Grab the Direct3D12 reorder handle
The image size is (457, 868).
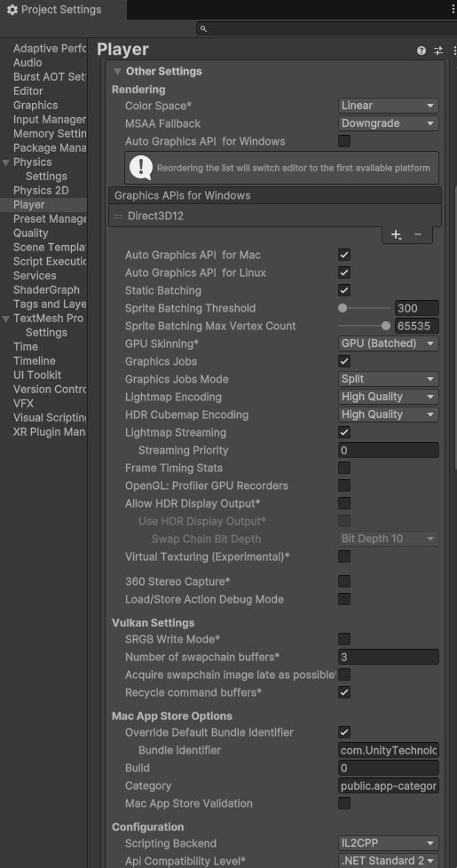(118, 217)
